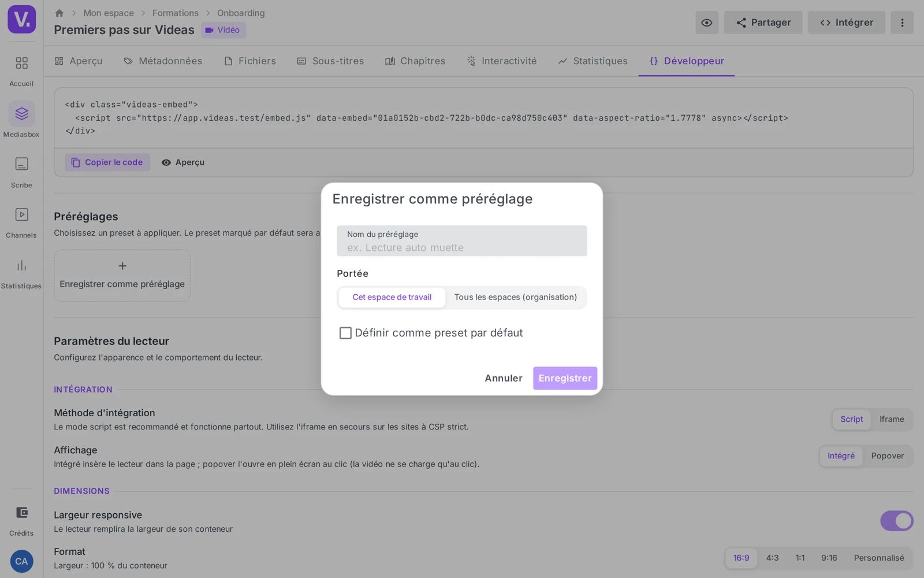Open Mediasbox in the sidebar
Image resolution: width=924 pixels, height=578 pixels.
pos(21,120)
